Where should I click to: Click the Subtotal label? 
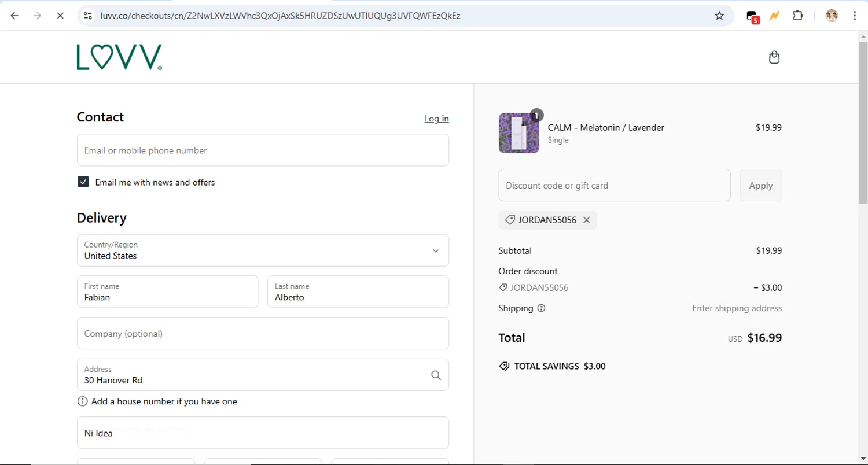pos(515,250)
